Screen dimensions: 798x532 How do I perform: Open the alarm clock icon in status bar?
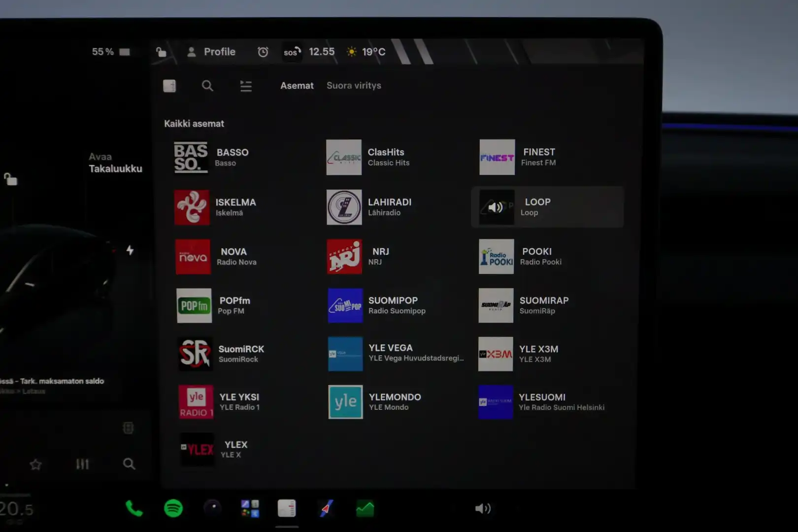coord(263,52)
